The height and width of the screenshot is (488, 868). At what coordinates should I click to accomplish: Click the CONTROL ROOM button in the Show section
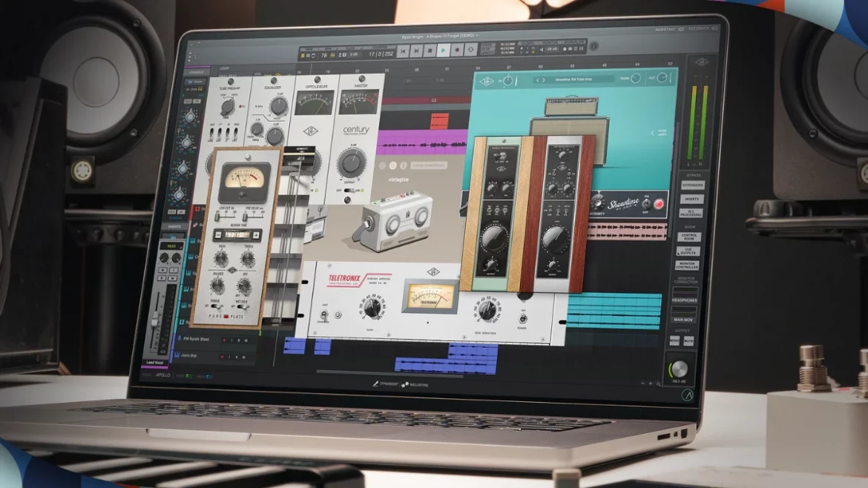click(688, 237)
